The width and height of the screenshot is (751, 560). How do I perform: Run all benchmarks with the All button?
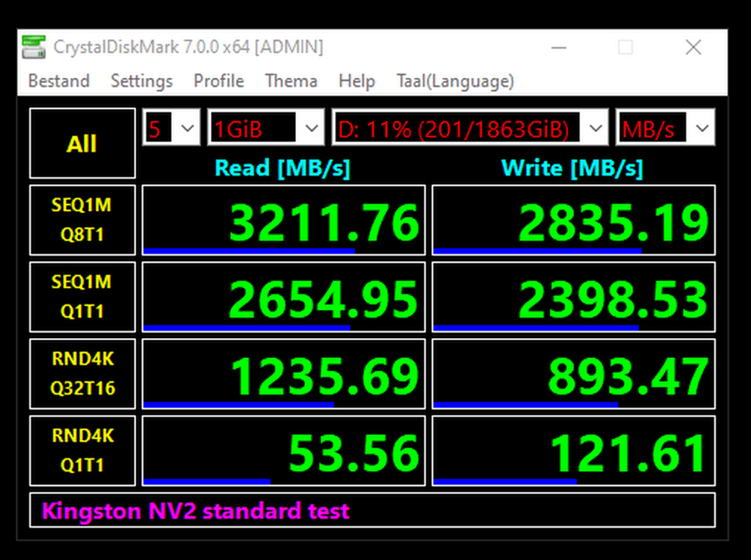point(82,143)
